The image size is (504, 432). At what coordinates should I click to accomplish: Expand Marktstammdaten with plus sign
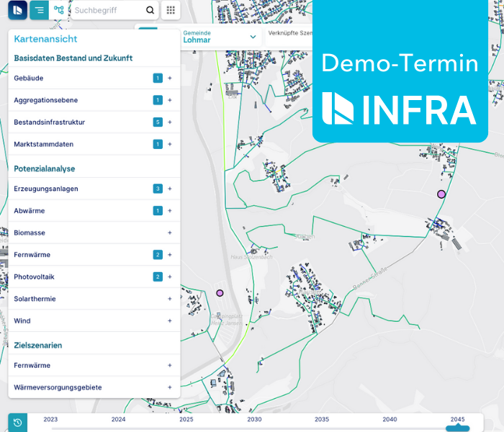(x=170, y=144)
